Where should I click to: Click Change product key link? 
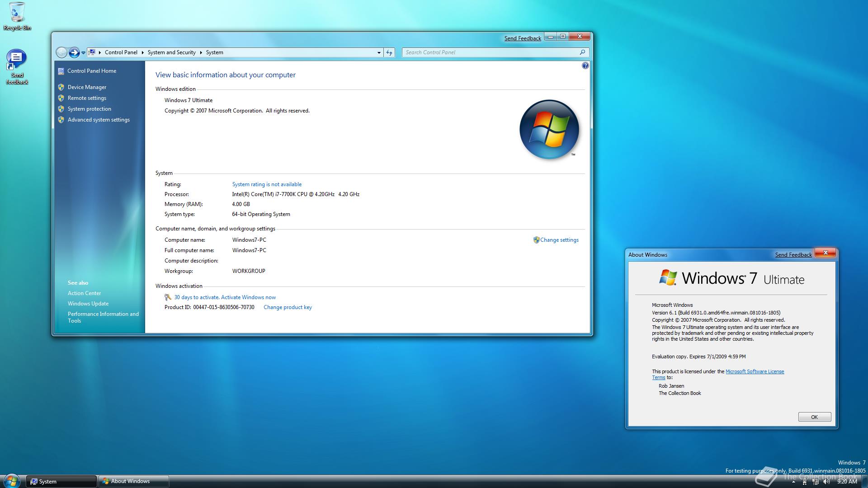(x=288, y=307)
